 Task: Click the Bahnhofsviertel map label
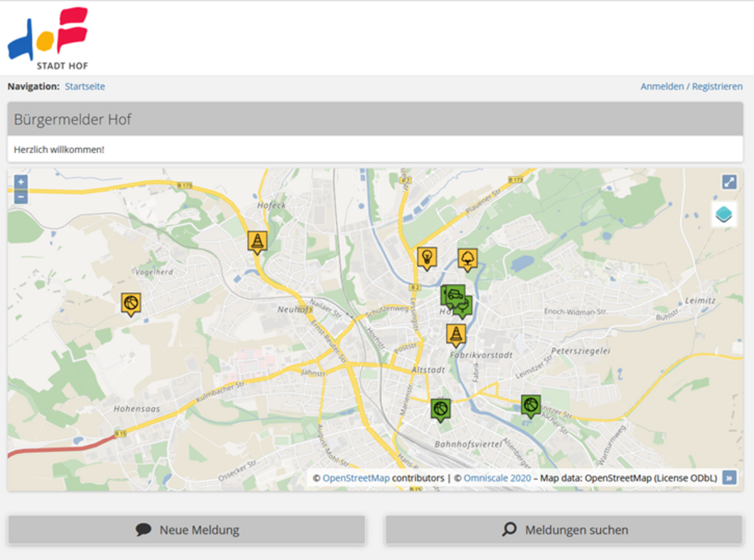tap(468, 444)
